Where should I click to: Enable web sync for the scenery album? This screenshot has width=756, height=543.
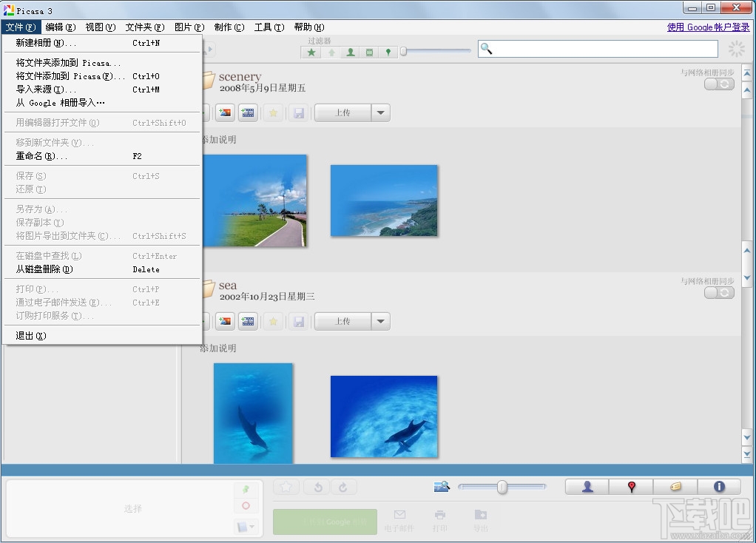coord(719,84)
